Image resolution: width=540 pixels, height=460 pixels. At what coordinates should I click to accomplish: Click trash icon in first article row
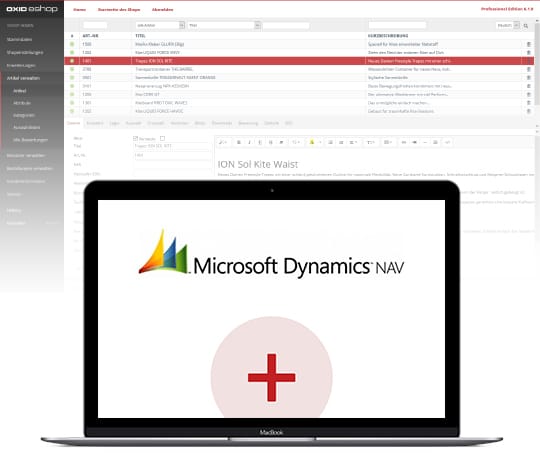click(x=529, y=44)
